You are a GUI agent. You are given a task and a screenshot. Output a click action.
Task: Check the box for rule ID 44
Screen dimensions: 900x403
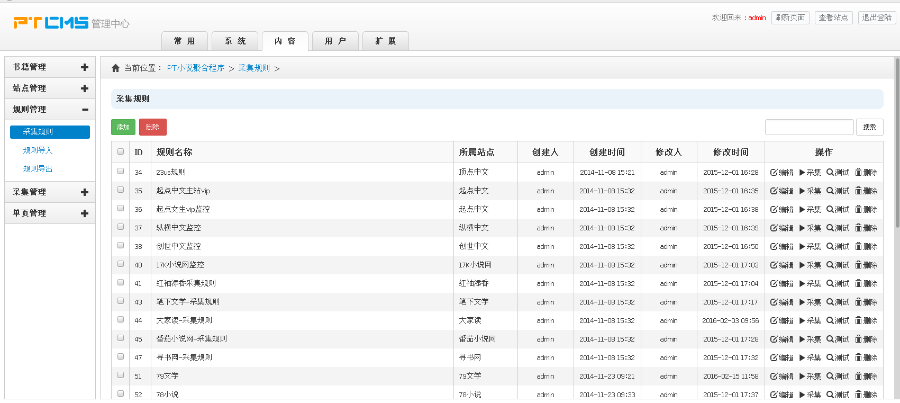coord(121,319)
